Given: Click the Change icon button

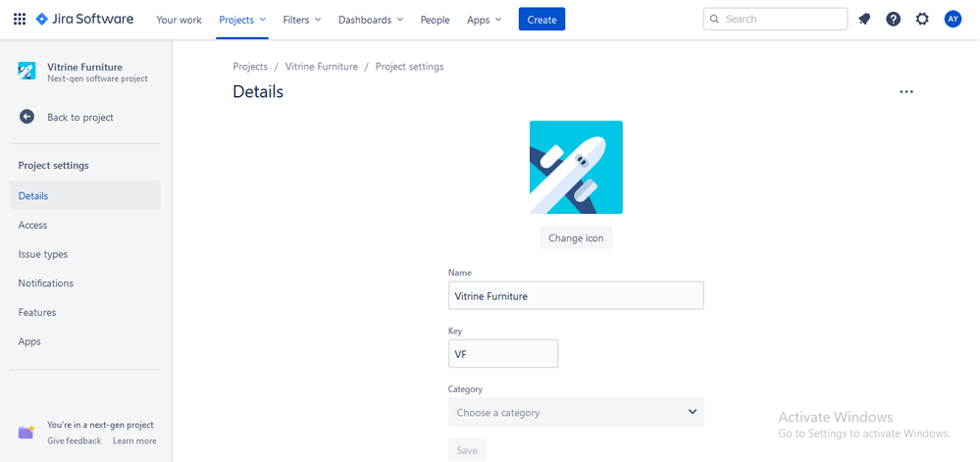Looking at the screenshot, I should click(x=576, y=238).
